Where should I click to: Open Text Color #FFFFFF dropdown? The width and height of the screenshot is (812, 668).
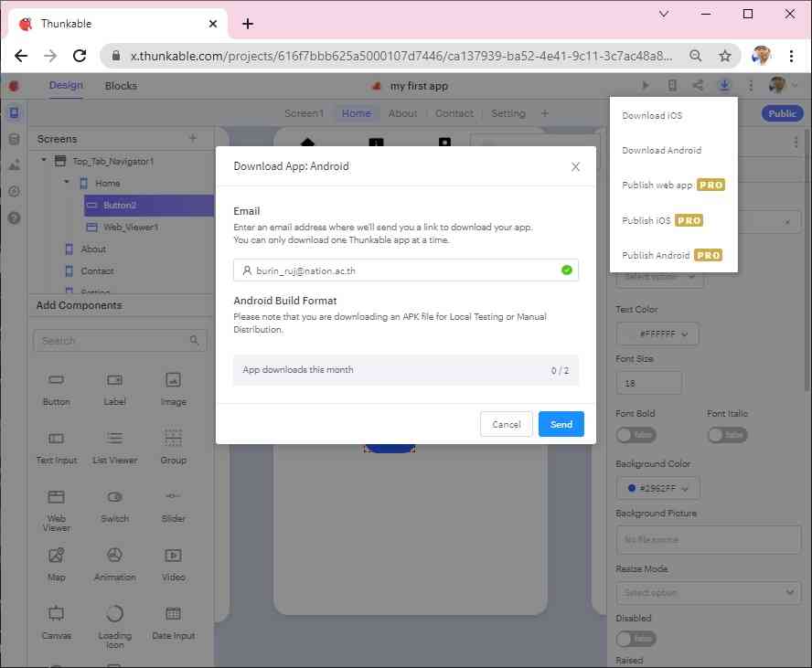657,334
